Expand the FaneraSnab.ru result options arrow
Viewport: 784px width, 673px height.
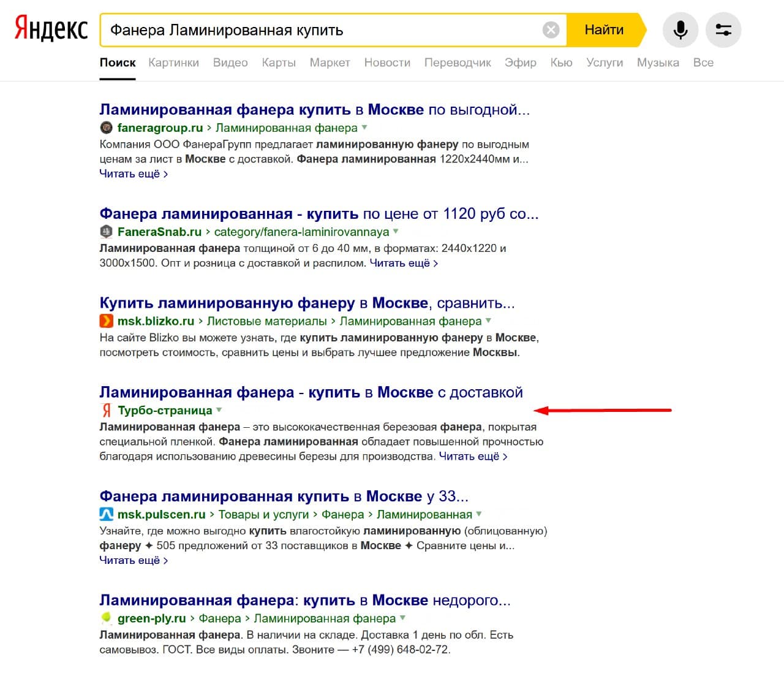point(396,232)
